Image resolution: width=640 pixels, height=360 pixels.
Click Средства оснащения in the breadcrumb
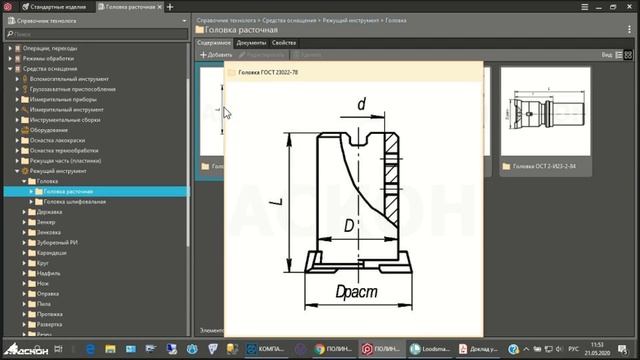289,20
